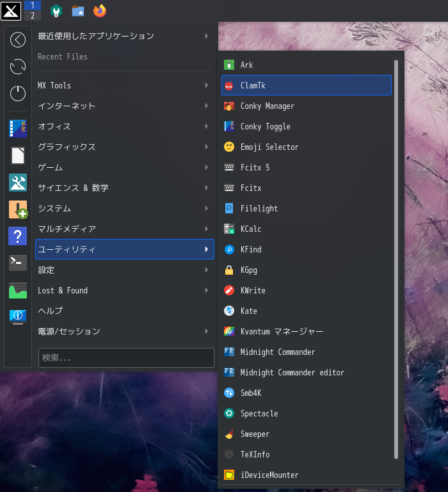The width and height of the screenshot is (448, 492).
Task: Open MX Tools wrench sidebar icon
Action: [x=18, y=183]
